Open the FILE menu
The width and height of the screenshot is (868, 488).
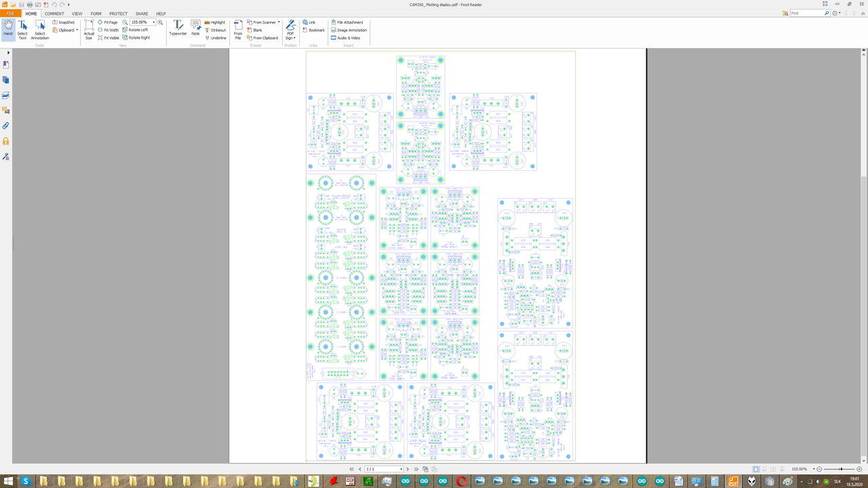click(11, 14)
